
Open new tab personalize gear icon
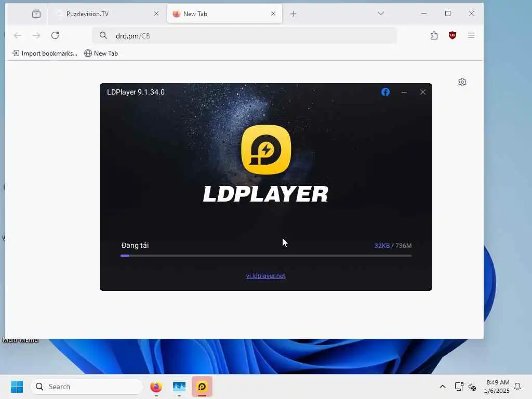pyautogui.click(x=462, y=82)
